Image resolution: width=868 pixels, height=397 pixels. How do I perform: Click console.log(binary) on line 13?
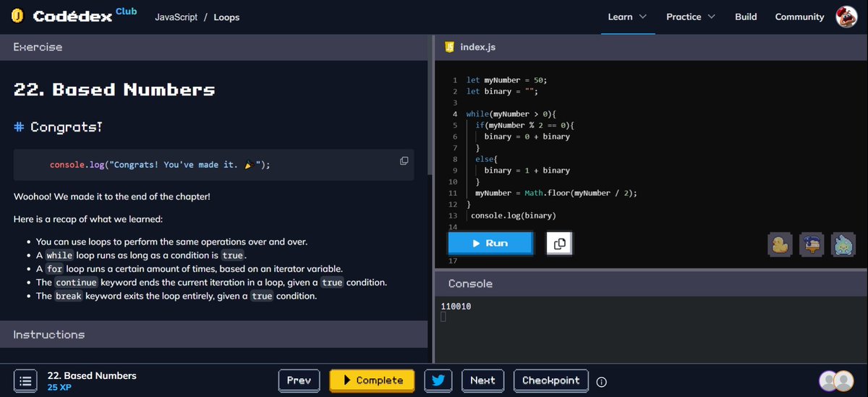coord(514,215)
